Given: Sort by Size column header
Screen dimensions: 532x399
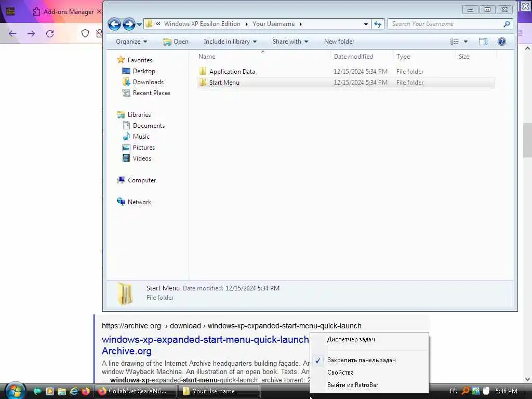Looking at the screenshot, I should tap(476, 56).
